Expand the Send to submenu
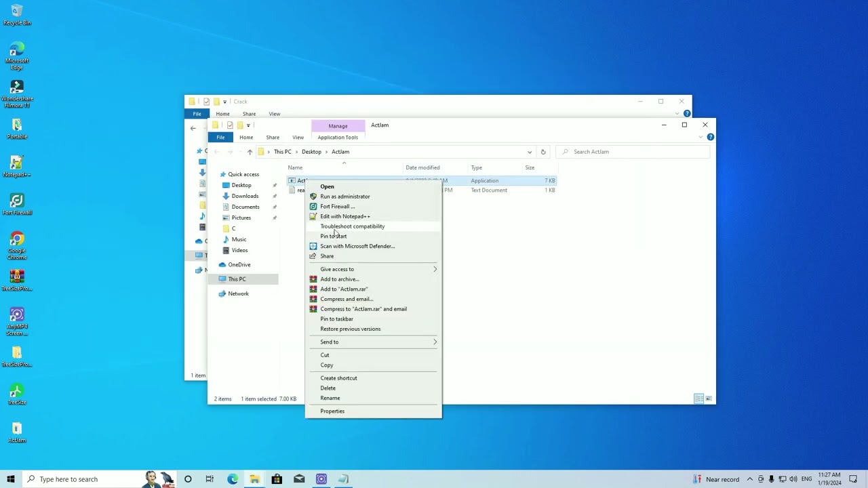This screenshot has width=868, height=488. click(x=373, y=342)
